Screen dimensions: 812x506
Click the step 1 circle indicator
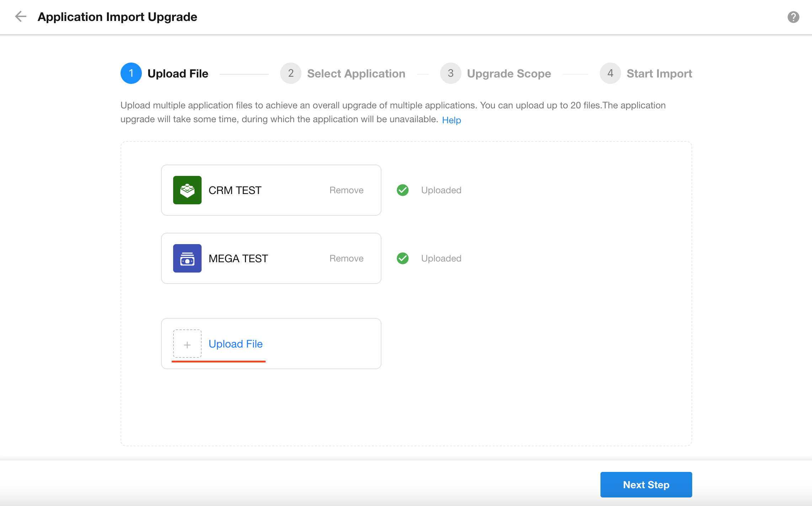tap(131, 74)
